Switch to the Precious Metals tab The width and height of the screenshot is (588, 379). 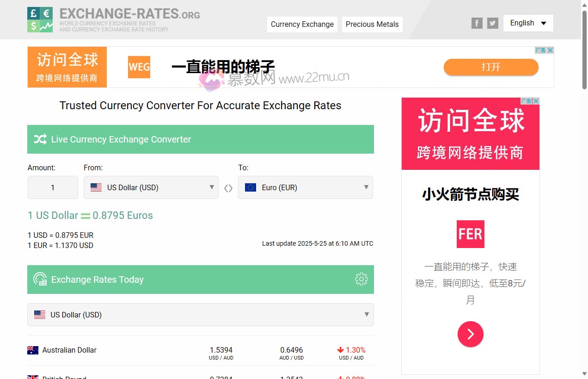[x=372, y=24]
